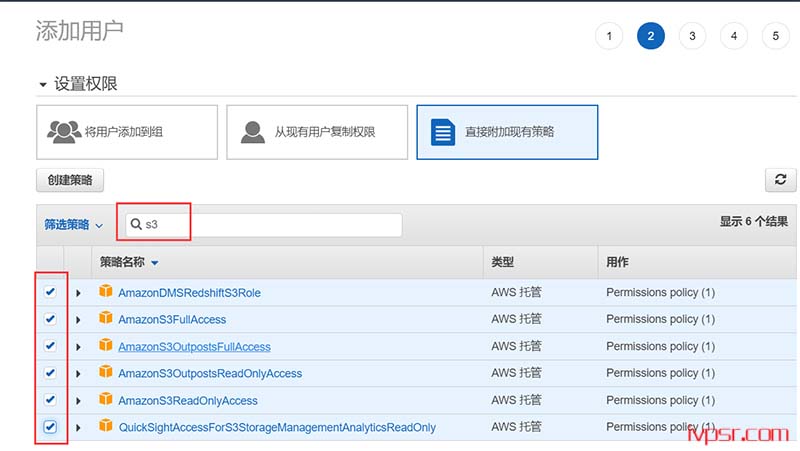
Task: Click the policy icon beside AmazonS3OutpostsReadOnlyAccess
Action: (106, 372)
